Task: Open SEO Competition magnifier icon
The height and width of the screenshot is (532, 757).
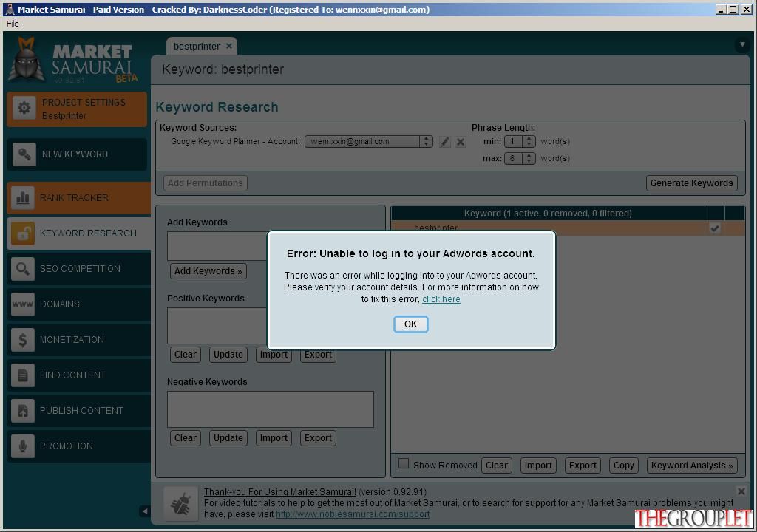Action: (x=23, y=269)
